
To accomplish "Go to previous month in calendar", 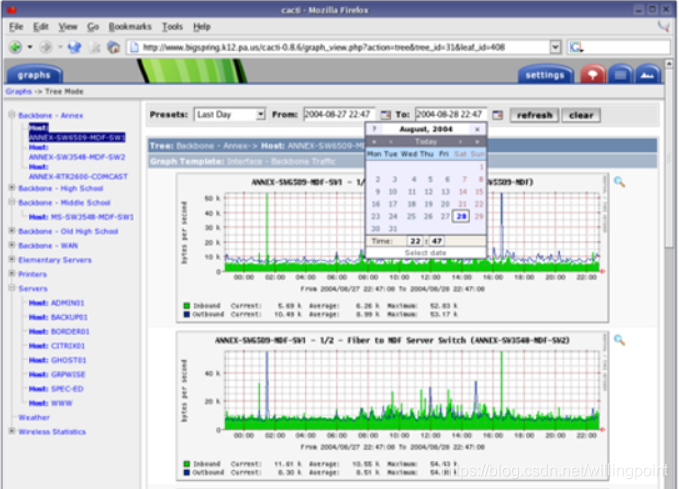I will pyautogui.click(x=391, y=142).
